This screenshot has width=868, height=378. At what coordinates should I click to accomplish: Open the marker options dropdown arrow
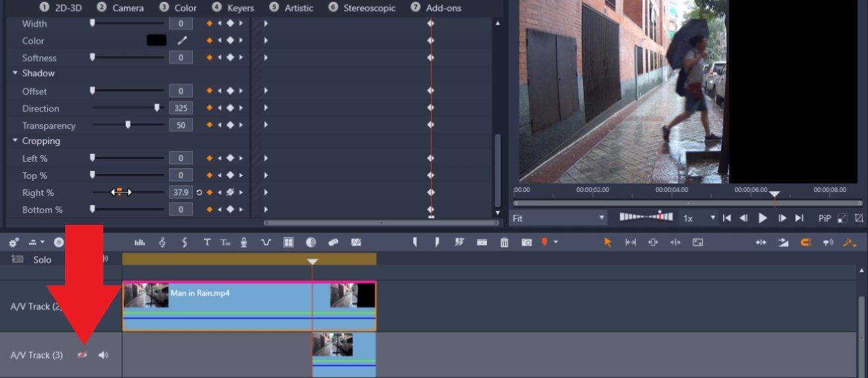pyautogui.click(x=556, y=243)
